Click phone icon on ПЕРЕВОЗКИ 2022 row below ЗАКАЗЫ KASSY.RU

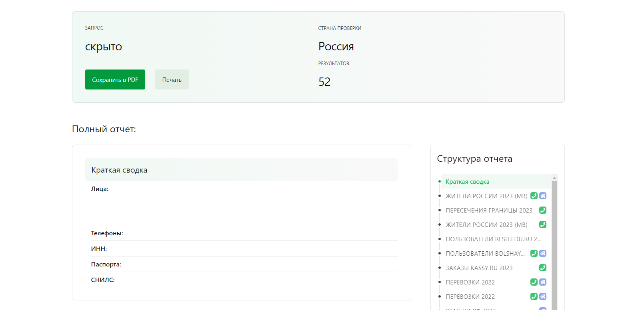pyautogui.click(x=534, y=282)
